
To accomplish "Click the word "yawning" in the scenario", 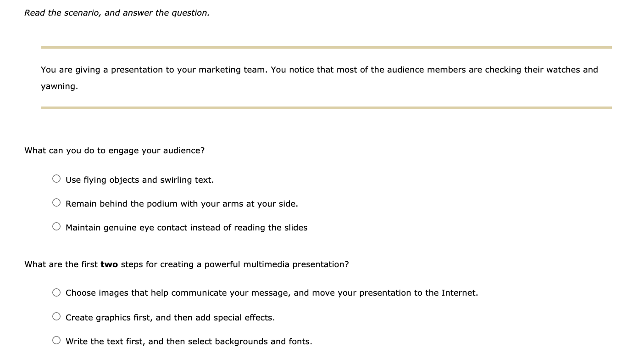I will tap(59, 86).
